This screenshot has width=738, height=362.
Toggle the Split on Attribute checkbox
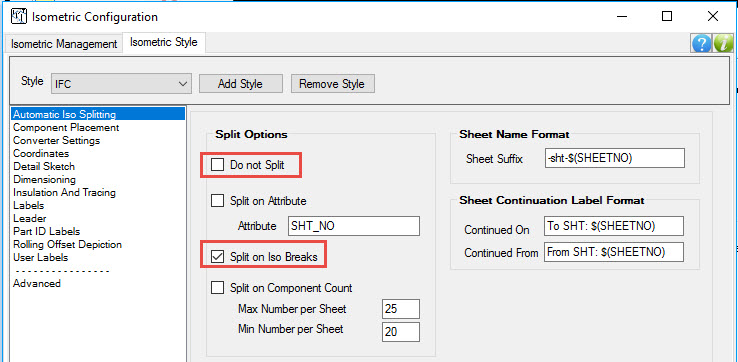(x=217, y=201)
